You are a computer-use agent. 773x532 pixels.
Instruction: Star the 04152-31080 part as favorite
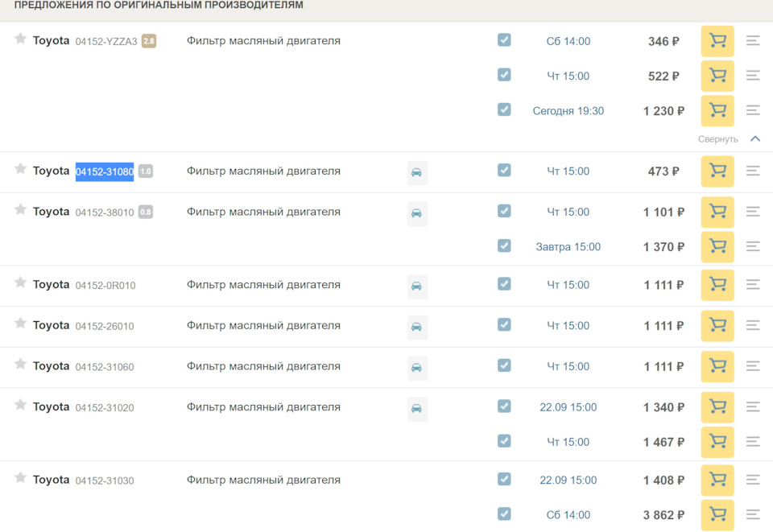(20, 169)
